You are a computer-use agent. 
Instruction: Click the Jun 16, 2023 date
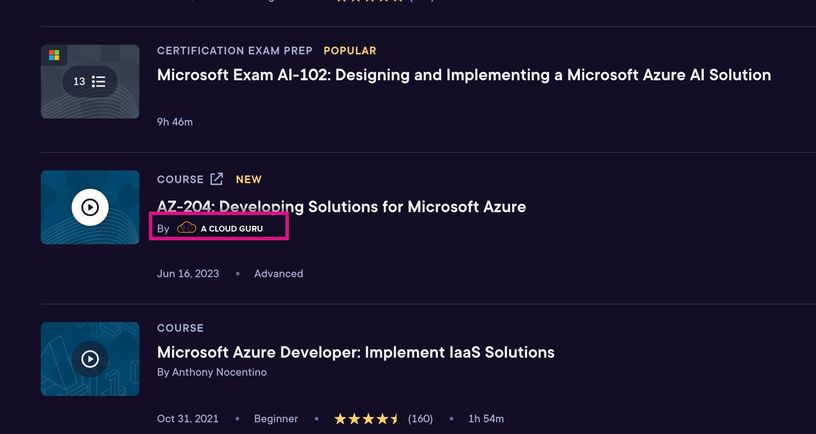click(187, 273)
